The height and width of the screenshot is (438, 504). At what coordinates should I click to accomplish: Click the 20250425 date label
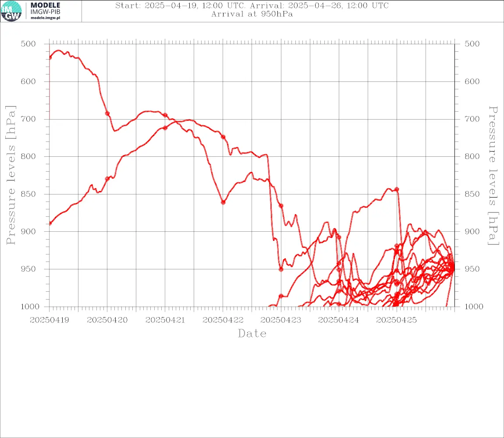[397, 320]
